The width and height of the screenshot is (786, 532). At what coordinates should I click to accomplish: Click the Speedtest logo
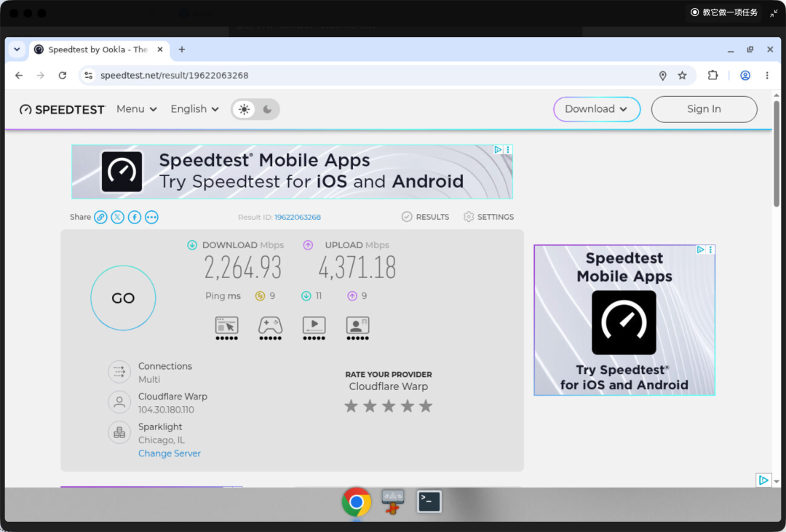pos(62,109)
